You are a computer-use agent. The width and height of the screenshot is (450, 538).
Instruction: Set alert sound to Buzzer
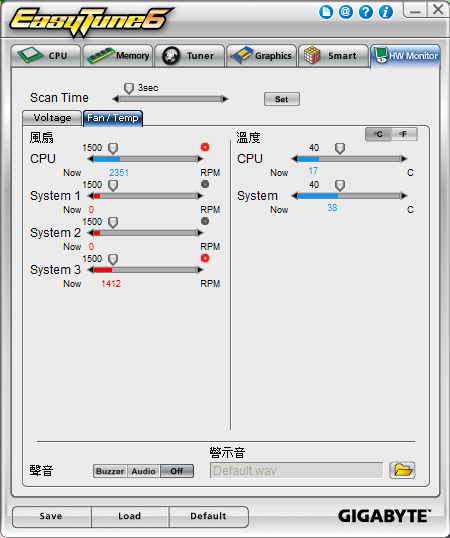110,471
